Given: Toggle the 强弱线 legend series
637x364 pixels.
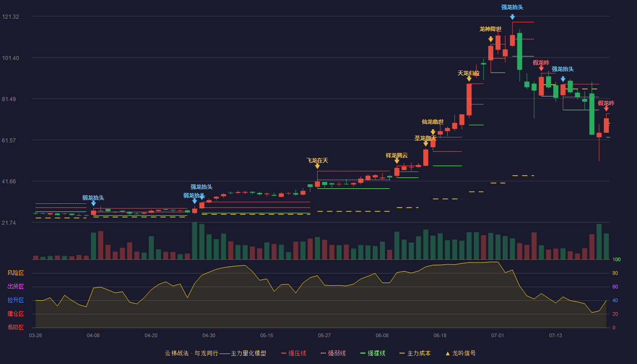Looking at the screenshot, I should pos(333,353).
